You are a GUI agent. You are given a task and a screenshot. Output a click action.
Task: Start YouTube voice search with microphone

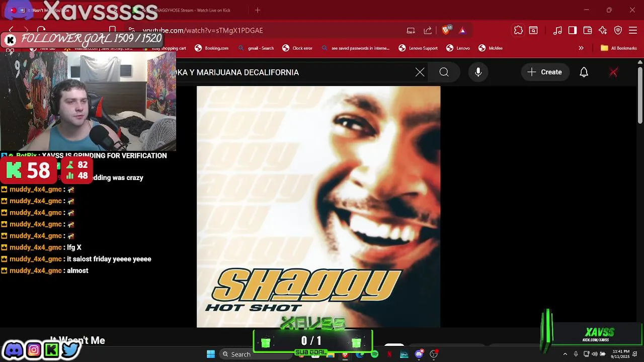pos(478,72)
